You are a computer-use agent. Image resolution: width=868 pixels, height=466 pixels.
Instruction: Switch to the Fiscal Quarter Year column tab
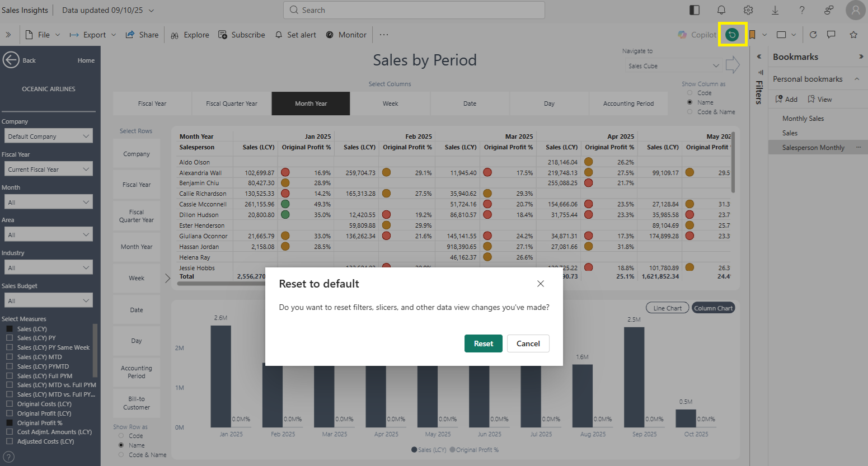(x=232, y=103)
